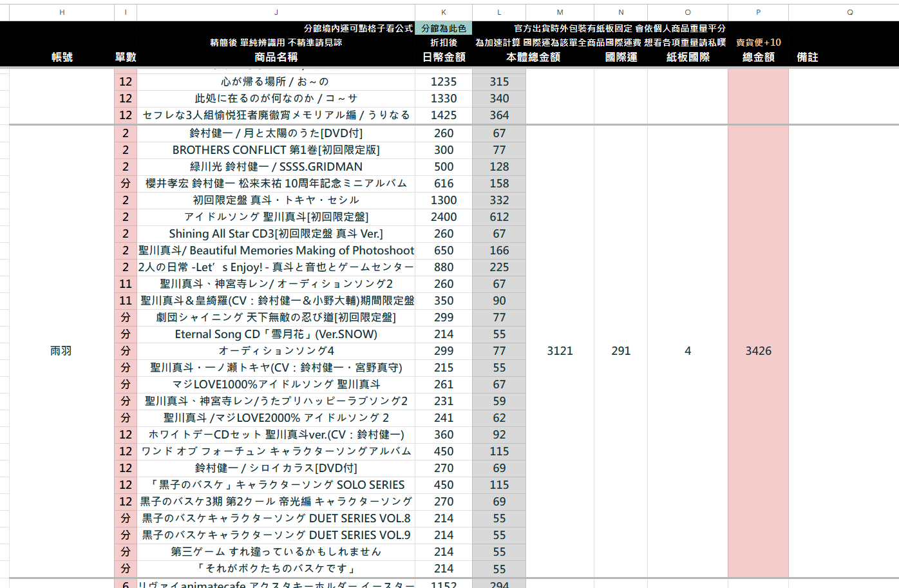Screen dimensions: 899x588
Task: Click the 本體總金額 header cell
Action: pyautogui.click(x=533, y=57)
